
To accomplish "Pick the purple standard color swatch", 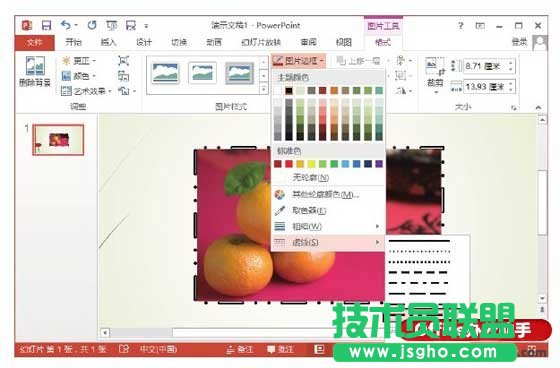I will (x=379, y=164).
